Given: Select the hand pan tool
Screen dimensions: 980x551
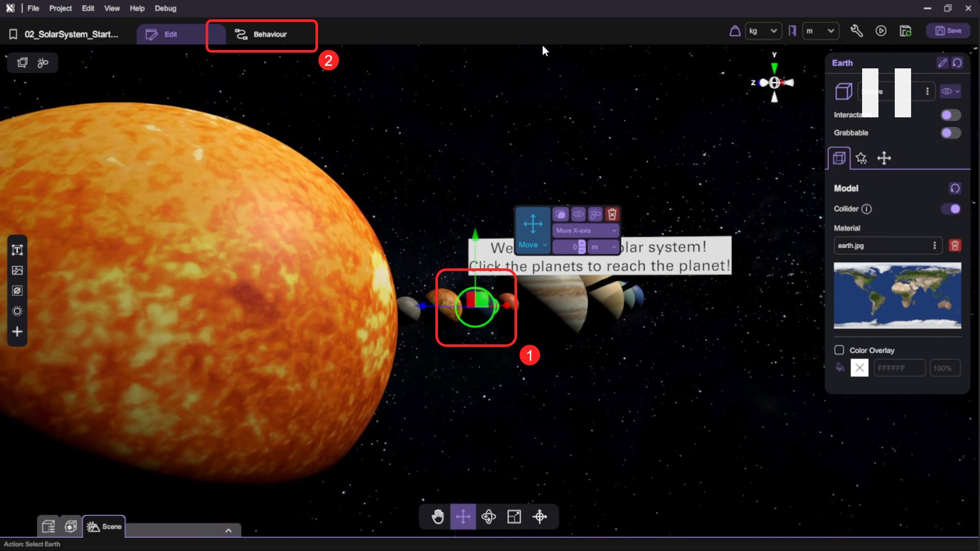Looking at the screenshot, I should pos(437,517).
